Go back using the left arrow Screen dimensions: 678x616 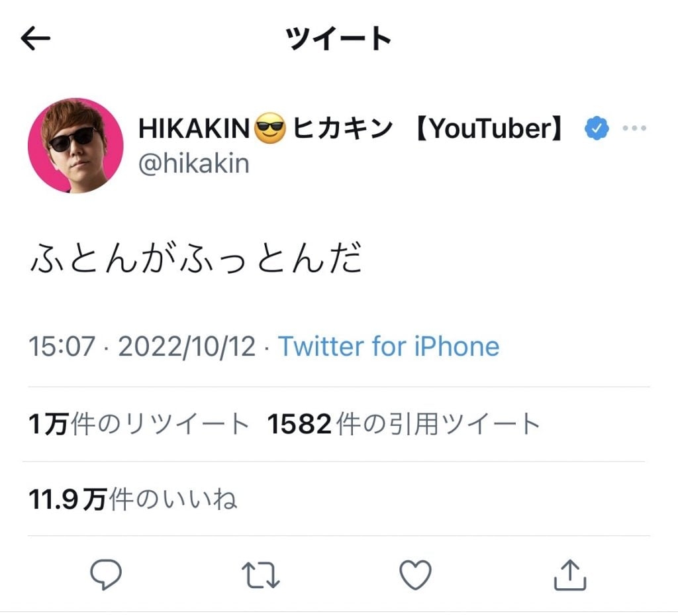coord(36,38)
